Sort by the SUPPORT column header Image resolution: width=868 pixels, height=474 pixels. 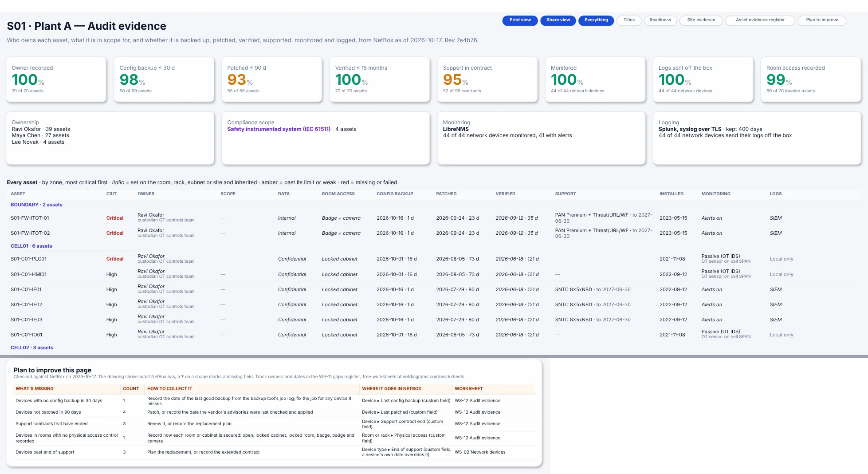pyautogui.click(x=566, y=194)
